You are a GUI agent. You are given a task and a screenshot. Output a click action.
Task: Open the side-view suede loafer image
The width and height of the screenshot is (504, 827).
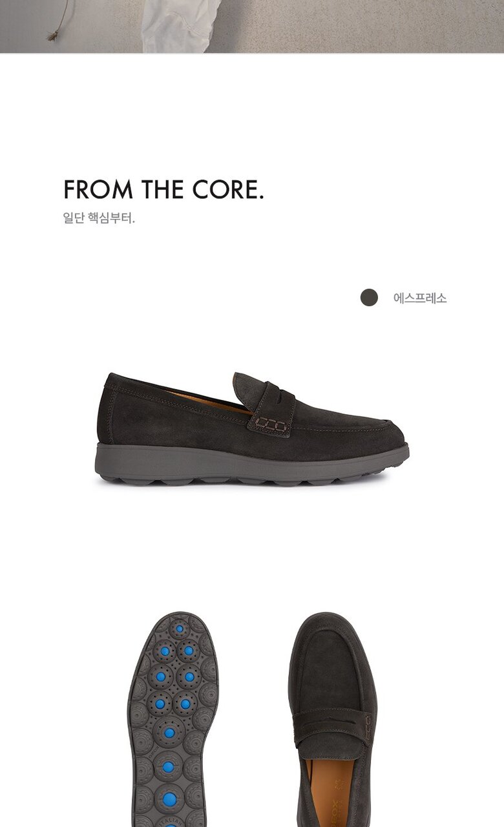coord(253,429)
